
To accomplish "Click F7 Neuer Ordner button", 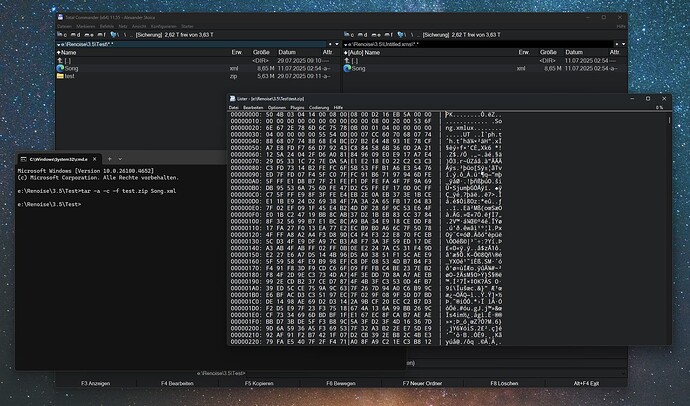I will pos(422,383).
